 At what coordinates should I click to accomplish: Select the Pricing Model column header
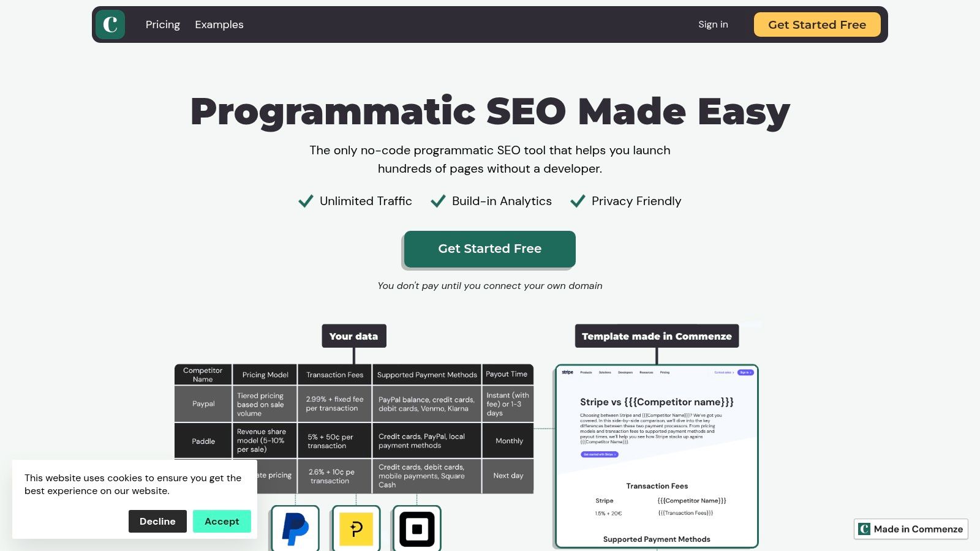(265, 375)
